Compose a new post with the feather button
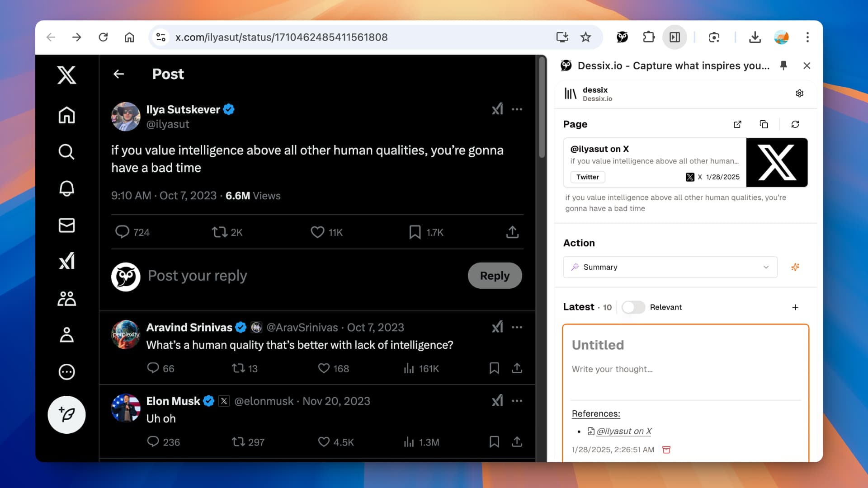Image resolution: width=868 pixels, height=488 pixels. pos(66,414)
